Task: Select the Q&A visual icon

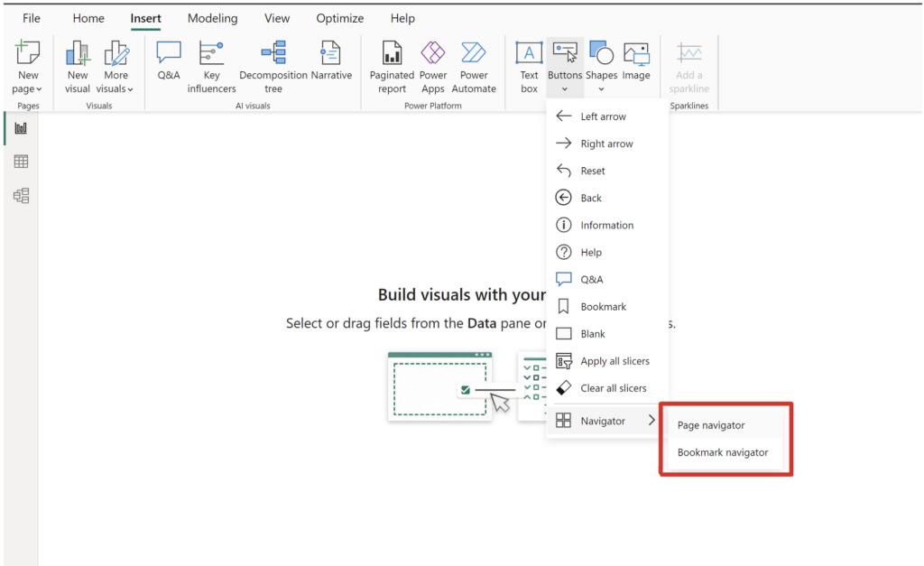Action: [168, 63]
